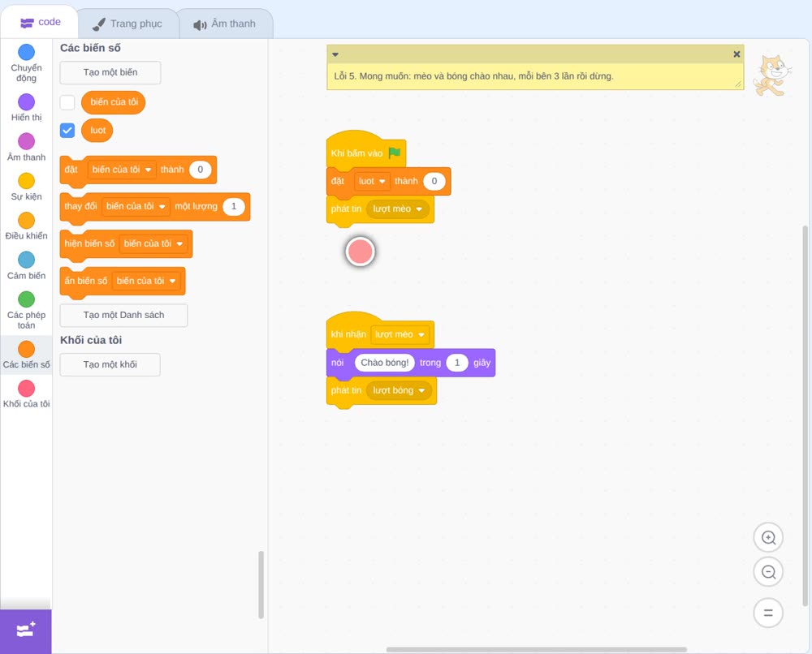Click the block palette vertical scrollbar
Image resolution: width=812 pixels, height=654 pixels.
(x=261, y=585)
